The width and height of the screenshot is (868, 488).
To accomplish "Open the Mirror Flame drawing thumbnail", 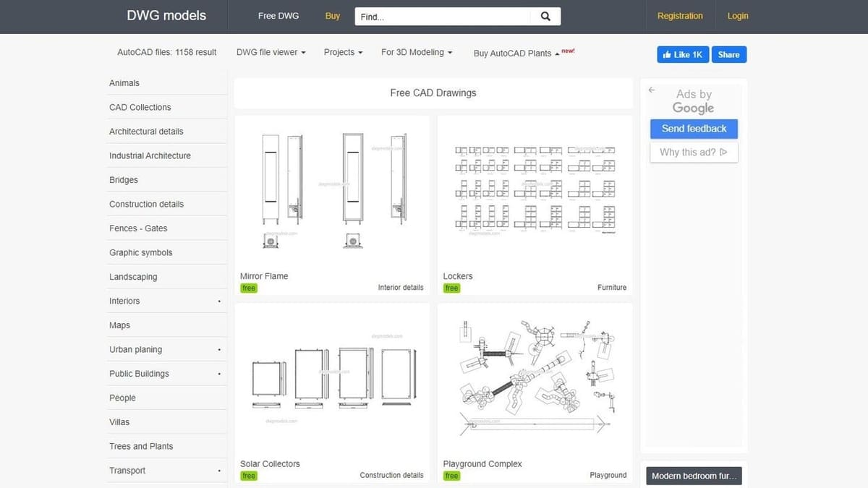I will click(332, 192).
